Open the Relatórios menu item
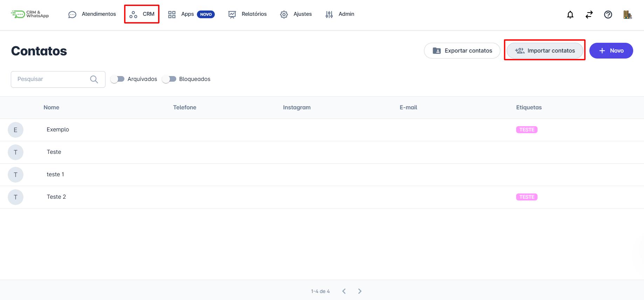The image size is (644, 300). click(247, 14)
